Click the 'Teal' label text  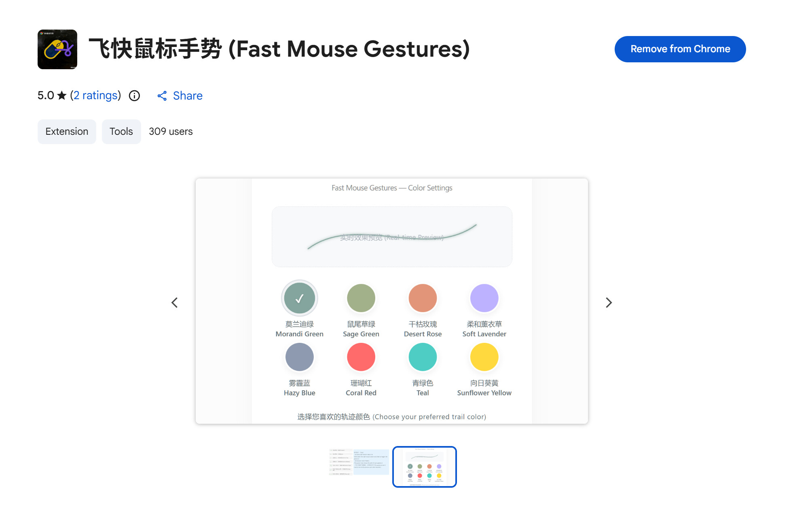423,393
